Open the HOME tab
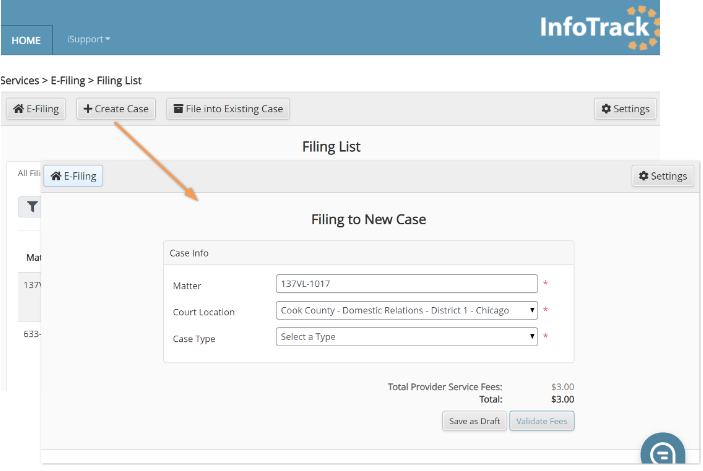 (x=26, y=40)
